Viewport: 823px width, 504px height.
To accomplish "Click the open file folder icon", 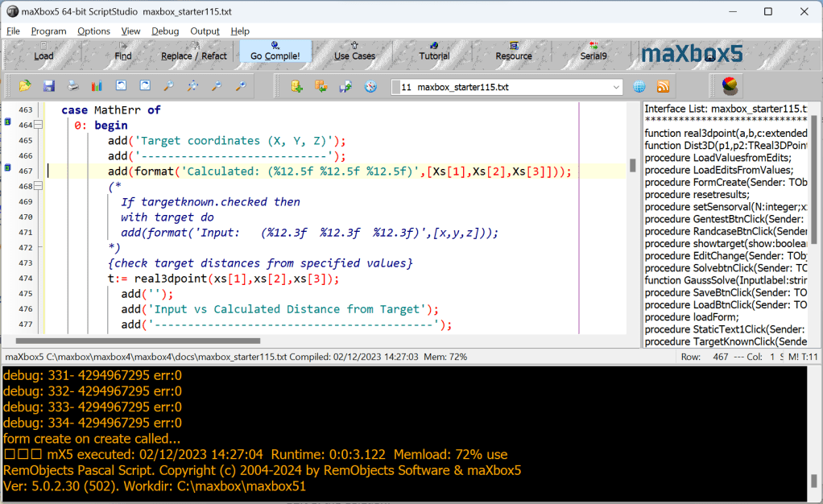I will tap(25, 86).
